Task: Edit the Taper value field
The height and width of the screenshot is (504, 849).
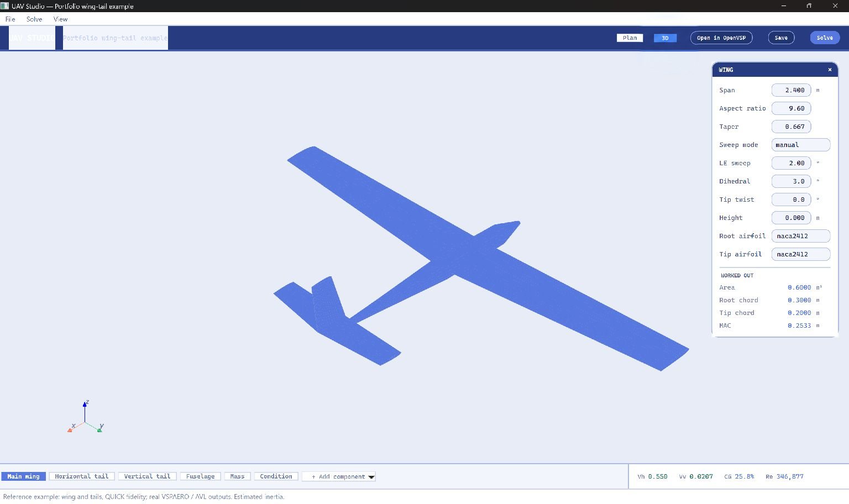Action: 791,127
